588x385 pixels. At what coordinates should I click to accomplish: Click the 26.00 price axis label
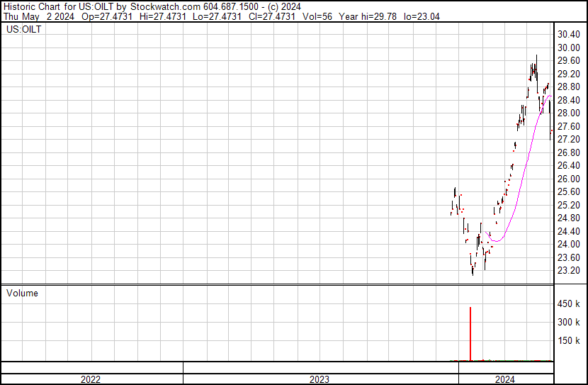569,179
